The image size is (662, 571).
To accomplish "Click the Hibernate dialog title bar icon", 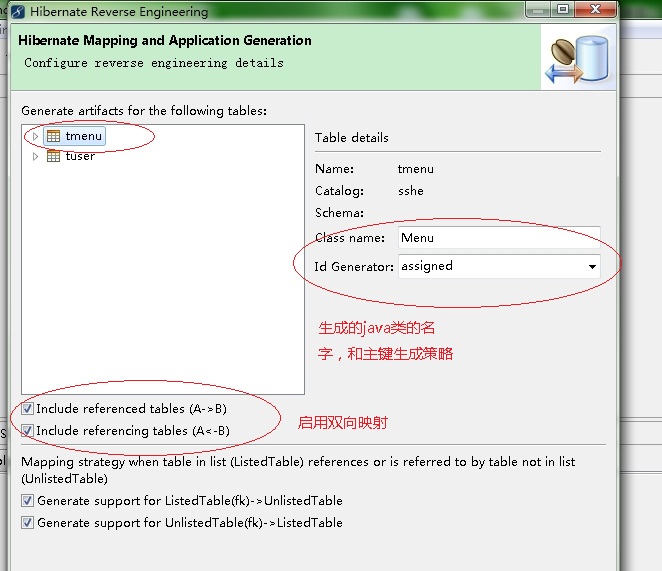I will 18,11.
